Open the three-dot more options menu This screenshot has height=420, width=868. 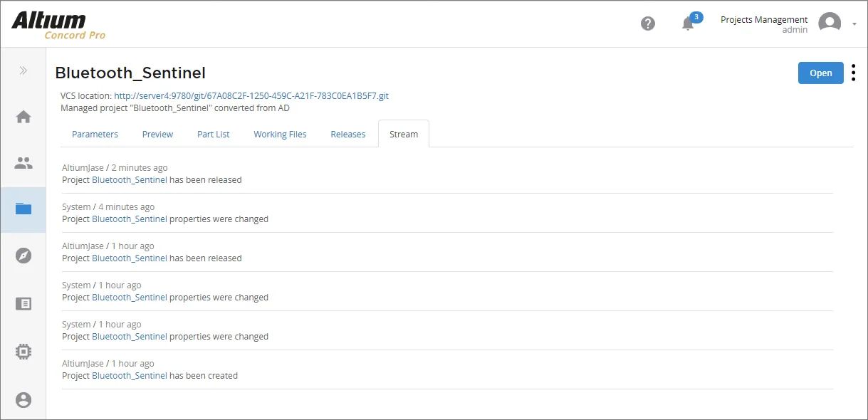tap(853, 73)
